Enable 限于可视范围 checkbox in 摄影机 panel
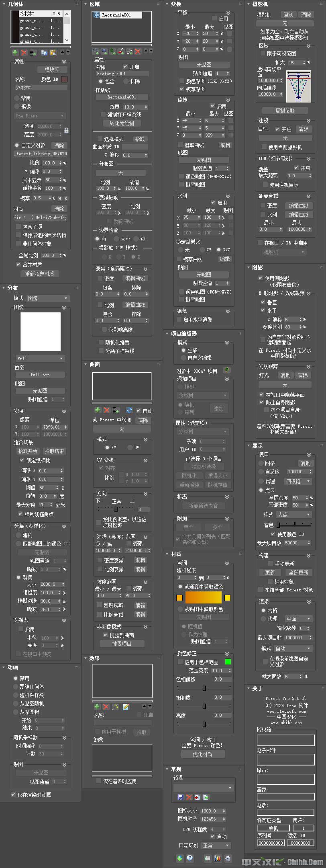326x868 pixels. click(x=263, y=53)
